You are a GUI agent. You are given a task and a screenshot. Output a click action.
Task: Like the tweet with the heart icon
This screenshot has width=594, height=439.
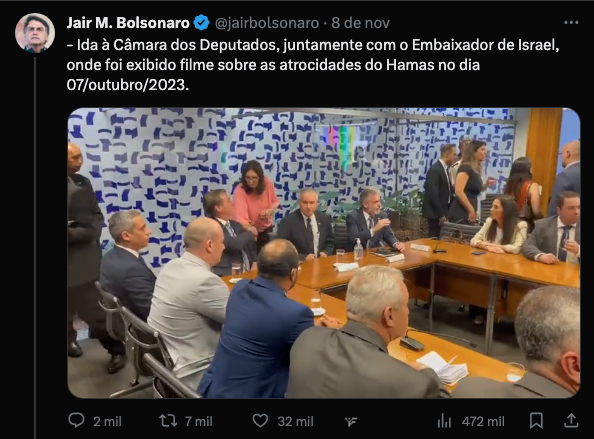coord(260,421)
